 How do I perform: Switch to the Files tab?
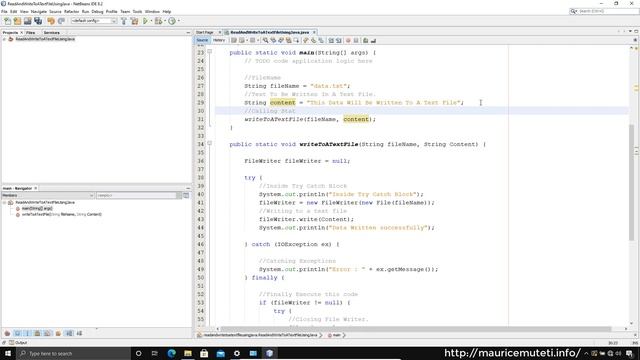tap(31, 32)
